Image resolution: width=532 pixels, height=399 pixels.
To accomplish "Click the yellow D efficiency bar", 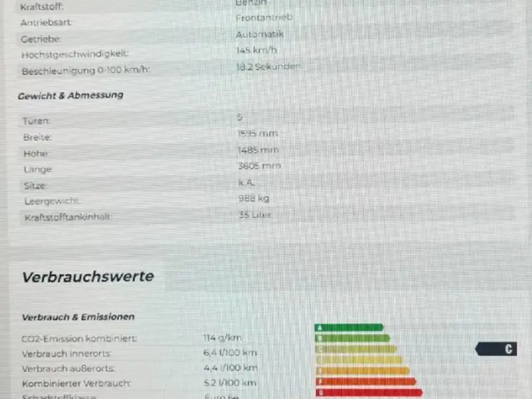I will click(358, 360).
